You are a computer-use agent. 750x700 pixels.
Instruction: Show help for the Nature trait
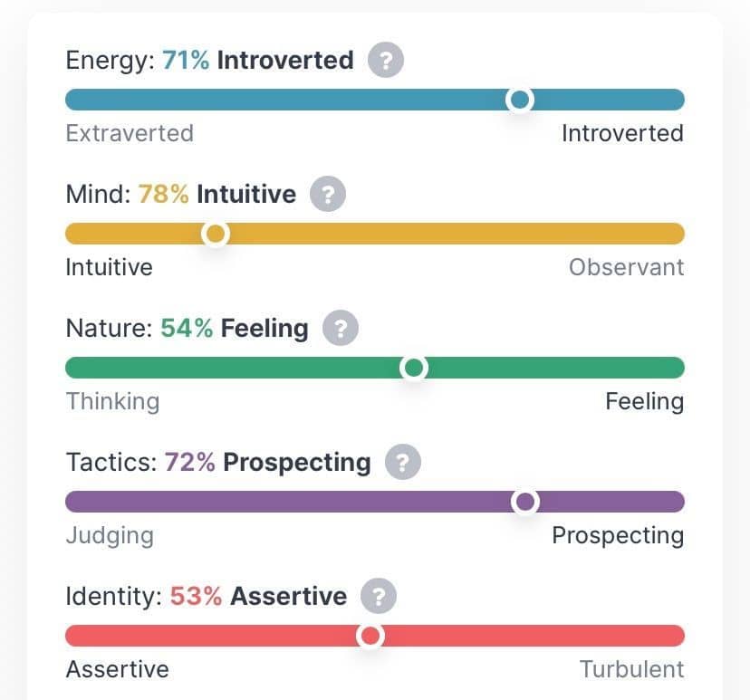point(341,328)
